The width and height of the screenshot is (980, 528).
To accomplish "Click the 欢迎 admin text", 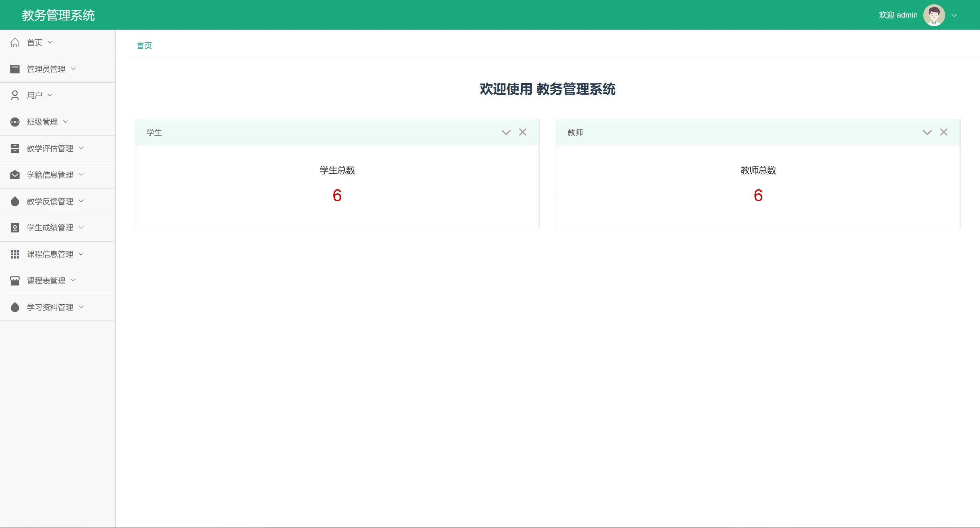I will click(898, 15).
